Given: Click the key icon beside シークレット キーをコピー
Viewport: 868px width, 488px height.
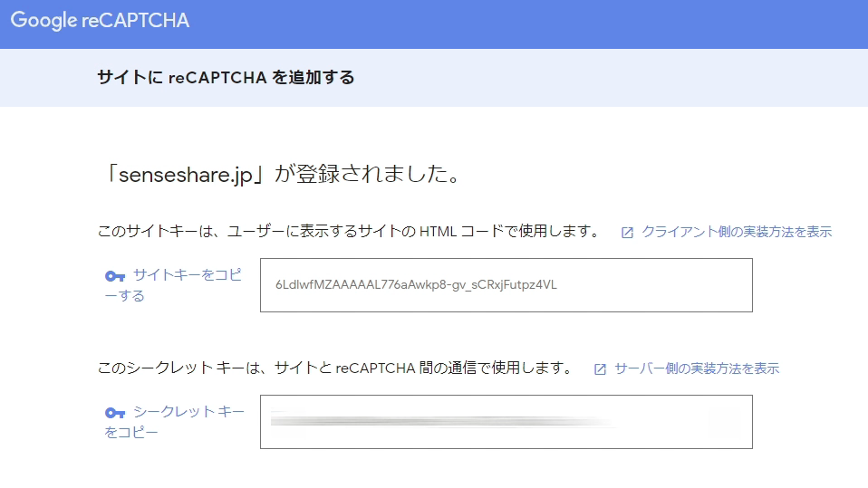Looking at the screenshot, I should [114, 413].
